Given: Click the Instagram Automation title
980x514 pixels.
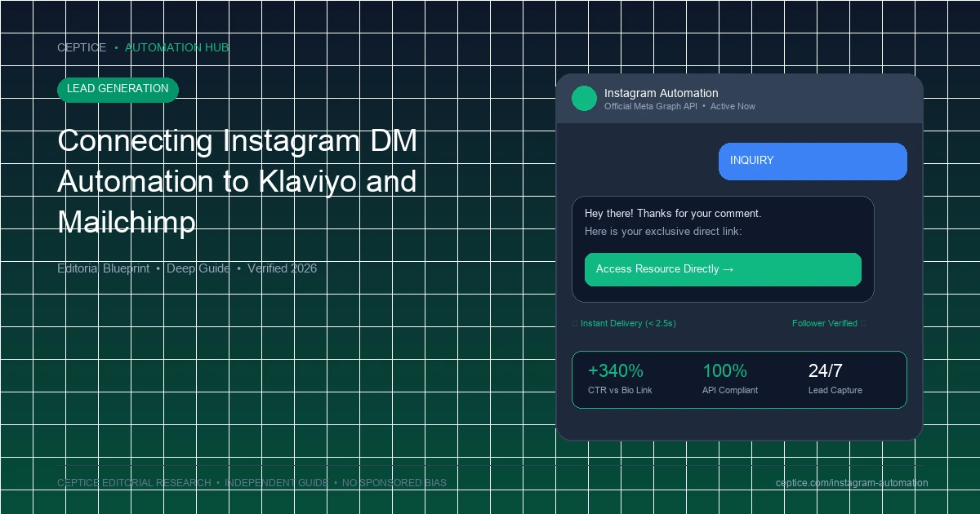Looking at the screenshot, I should tap(661, 93).
